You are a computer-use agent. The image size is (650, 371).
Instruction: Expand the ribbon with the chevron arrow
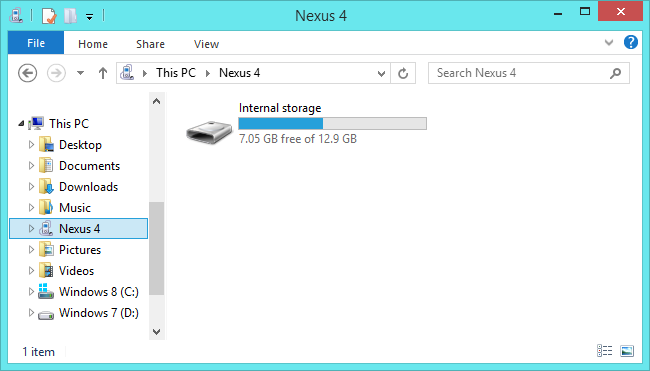pyautogui.click(x=609, y=42)
